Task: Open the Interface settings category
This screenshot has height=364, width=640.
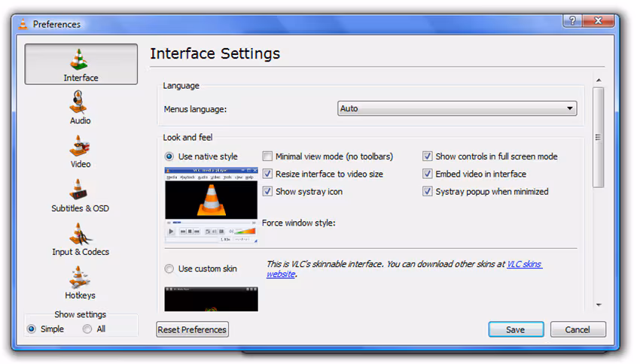Action: point(81,64)
